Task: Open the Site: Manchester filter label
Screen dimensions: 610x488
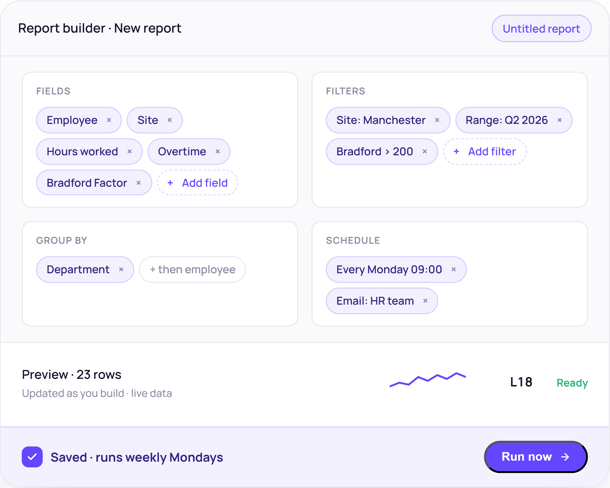Action: pos(381,120)
